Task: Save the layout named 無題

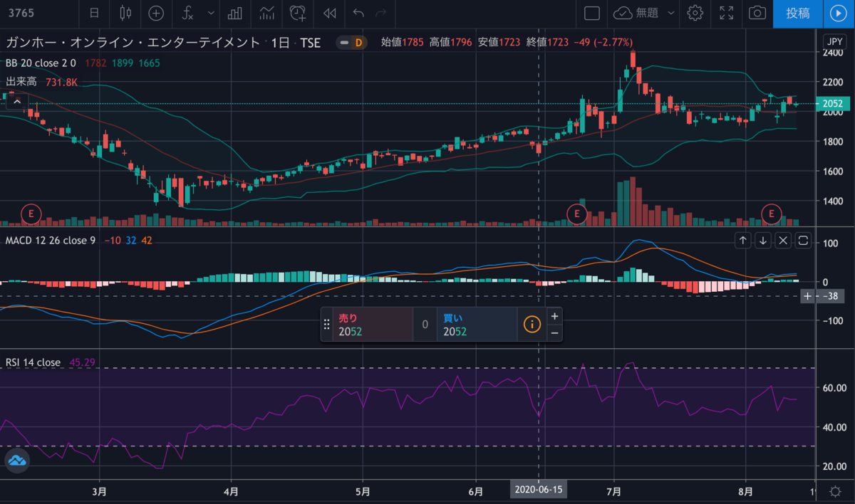Action: [x=637, y=13]
